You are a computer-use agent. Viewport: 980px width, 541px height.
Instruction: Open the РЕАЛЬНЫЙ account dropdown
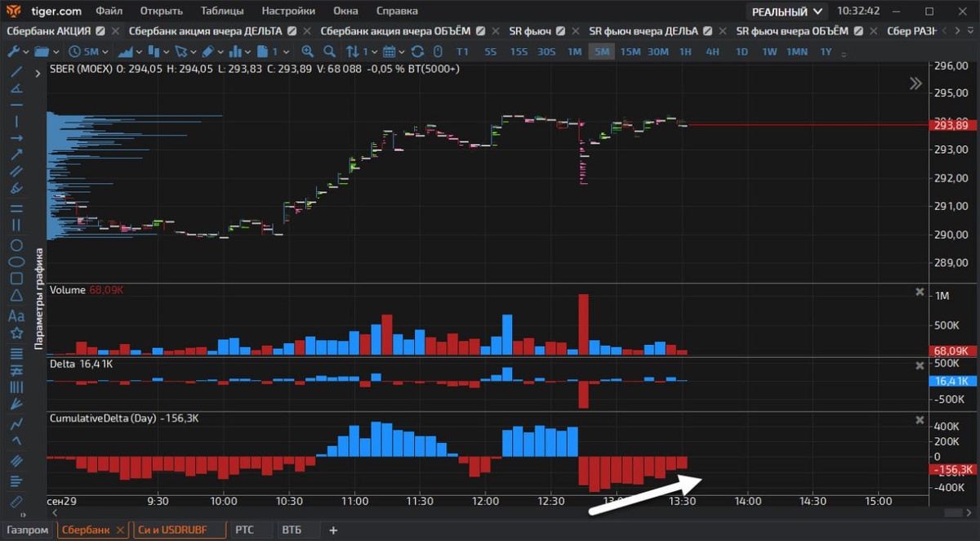(x=786, y=11)
